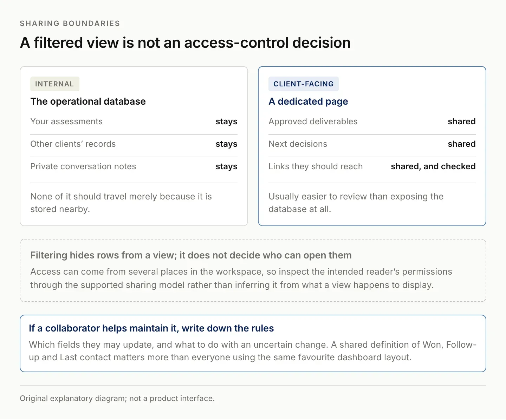Screen dimensions: 506x420
Task: Click the note 'Usually easier to review than exposing…'
Action: pos(356,203)
